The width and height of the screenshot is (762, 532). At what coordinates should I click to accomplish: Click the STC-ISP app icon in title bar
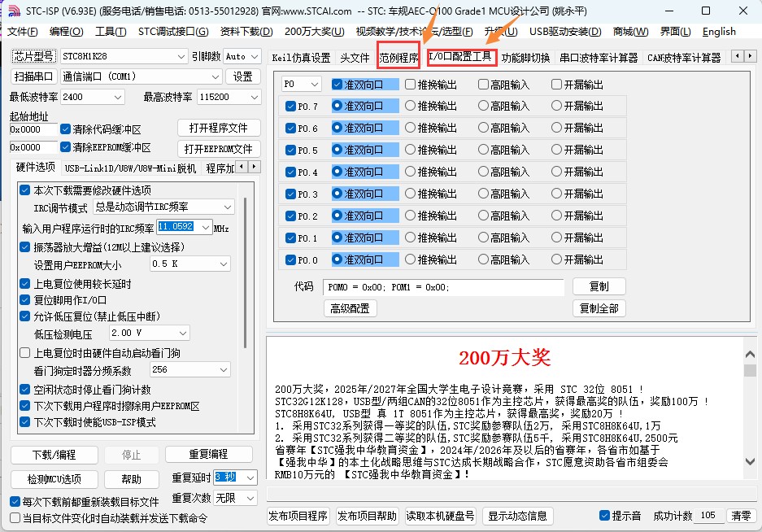14,11
